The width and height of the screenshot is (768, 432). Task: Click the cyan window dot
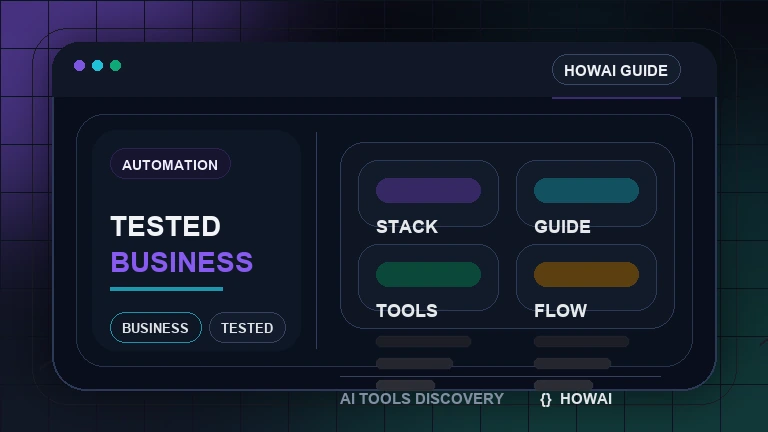point(97,66)
